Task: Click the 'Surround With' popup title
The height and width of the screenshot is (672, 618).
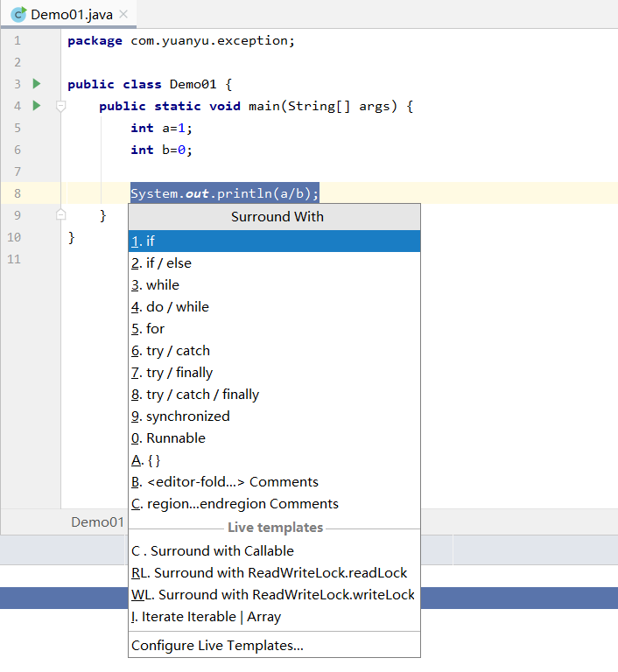Action: [x=277, y=217]
